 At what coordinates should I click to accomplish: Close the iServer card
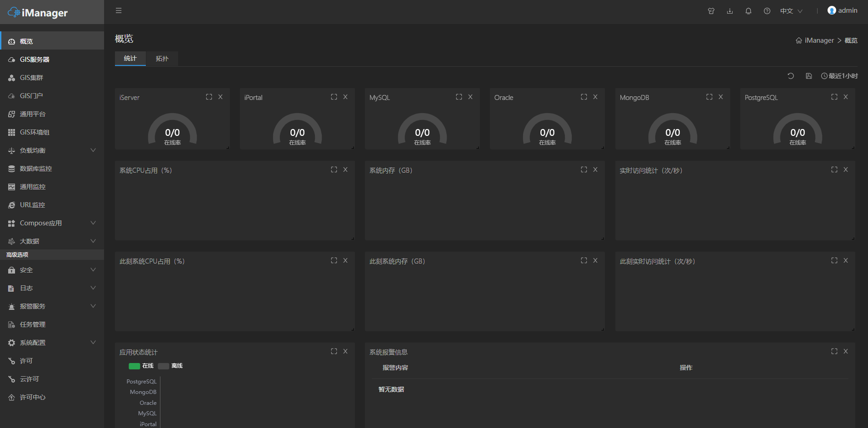click(x=220, y=97)
